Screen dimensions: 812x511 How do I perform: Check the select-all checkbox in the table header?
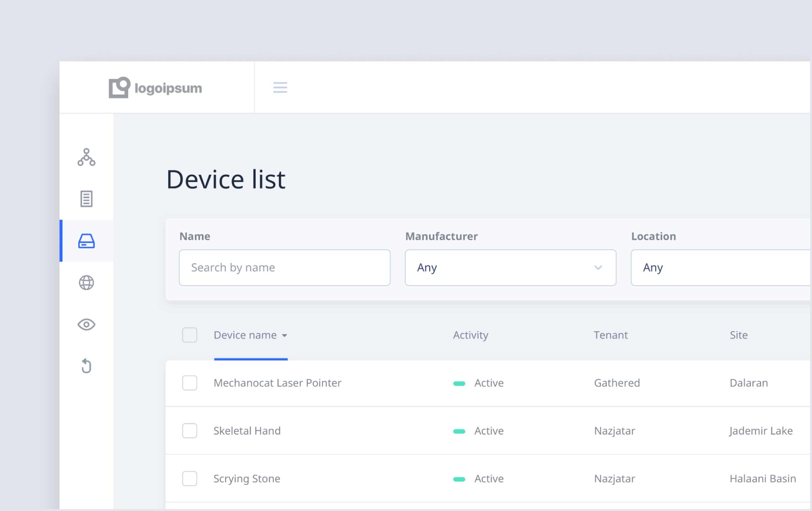(189, 335)
